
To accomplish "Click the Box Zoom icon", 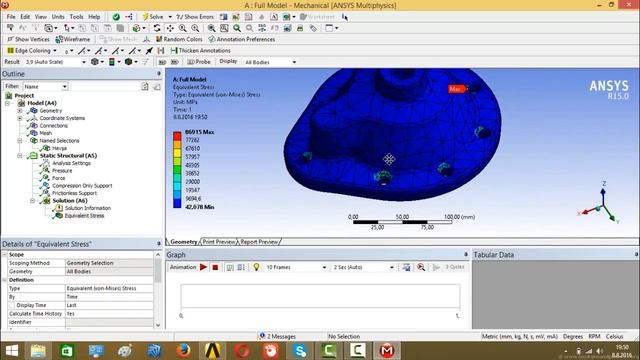I will pyautogui.click(x=195, y=28).
